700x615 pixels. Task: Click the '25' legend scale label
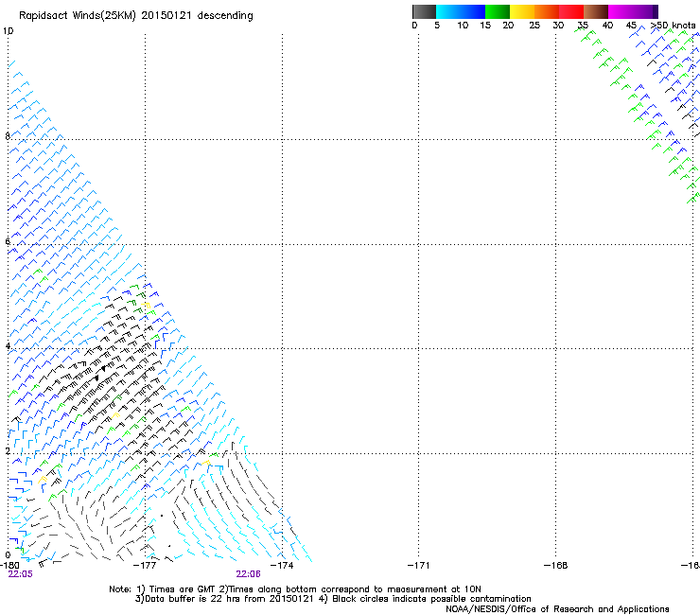[x=534, y=26]
